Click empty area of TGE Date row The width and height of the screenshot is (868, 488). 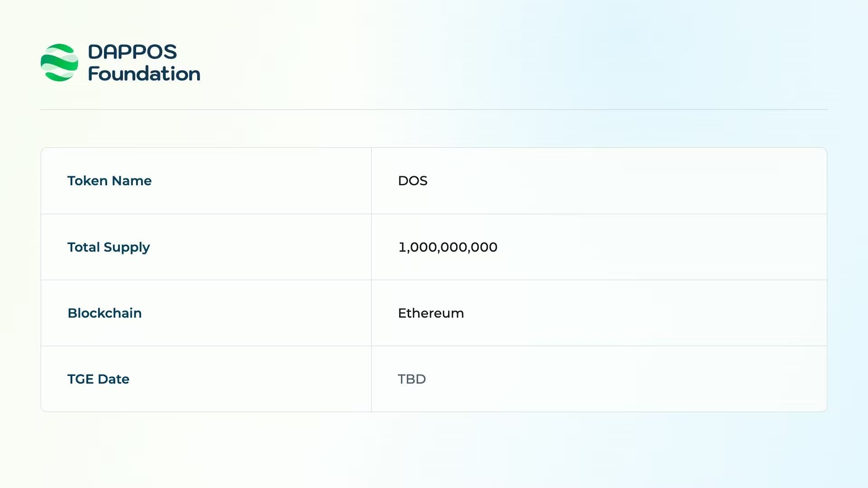tap(633, 379)
